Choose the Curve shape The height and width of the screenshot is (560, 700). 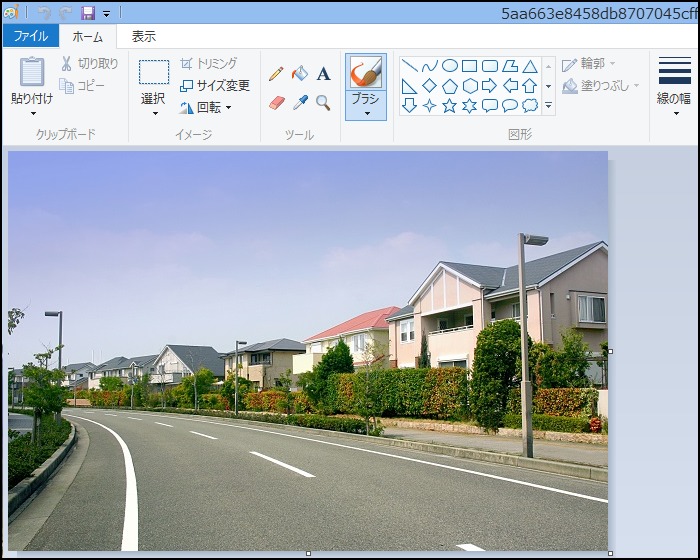point(429,66)
